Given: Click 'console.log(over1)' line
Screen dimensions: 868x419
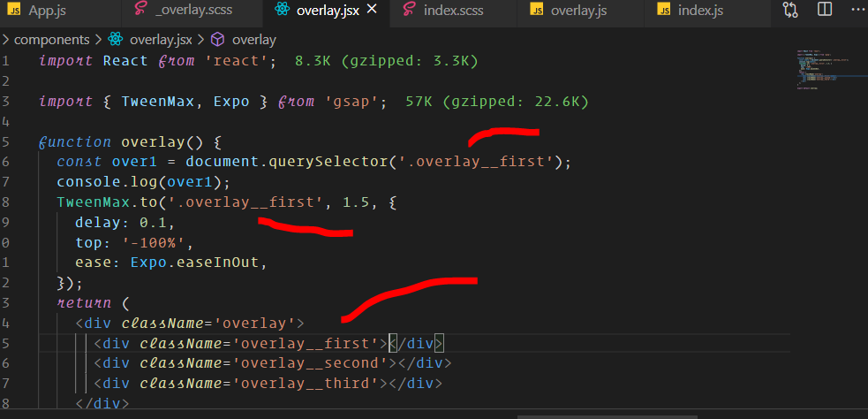Looking at the screenshot, I should (143, 182).
